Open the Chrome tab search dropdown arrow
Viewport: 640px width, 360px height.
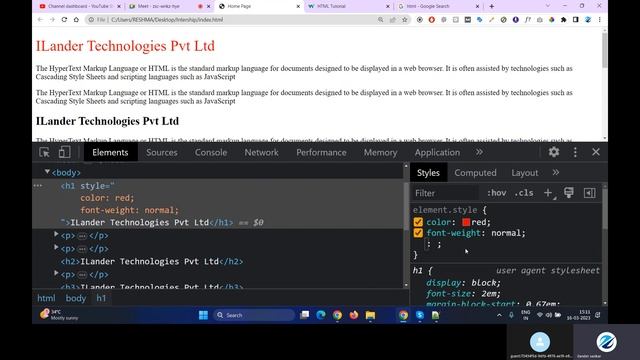coord(548,6)
